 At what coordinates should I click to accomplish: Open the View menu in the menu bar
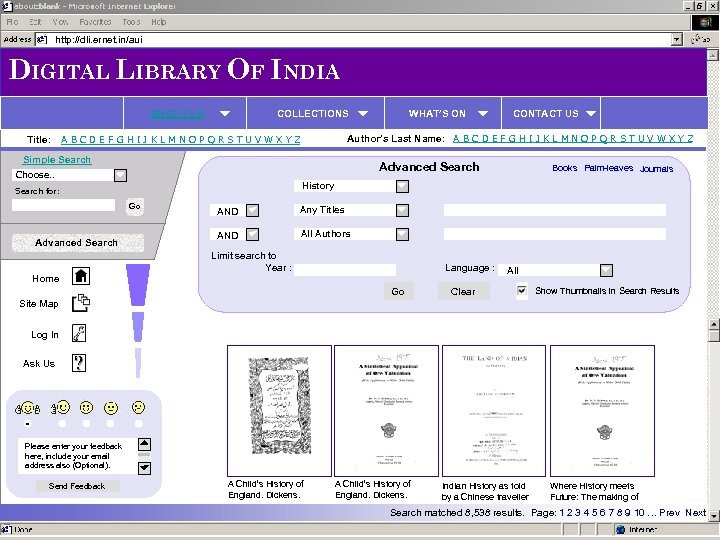pos(60,22)
